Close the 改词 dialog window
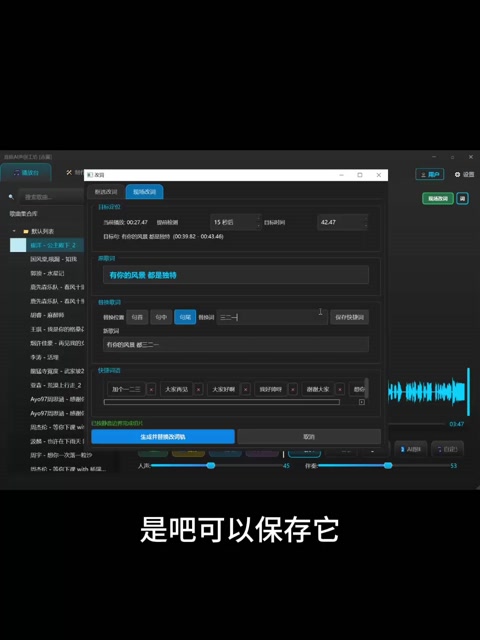Viewport: 480px width, 640px height. [x=379, y=175]
